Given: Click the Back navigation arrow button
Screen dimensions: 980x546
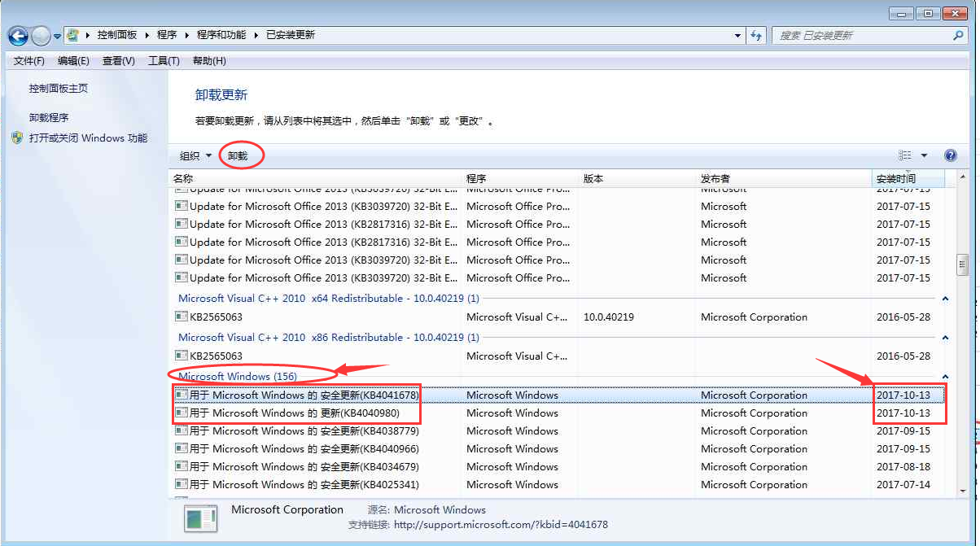Looking at the screenshot, I should click(x=18, y=36).
